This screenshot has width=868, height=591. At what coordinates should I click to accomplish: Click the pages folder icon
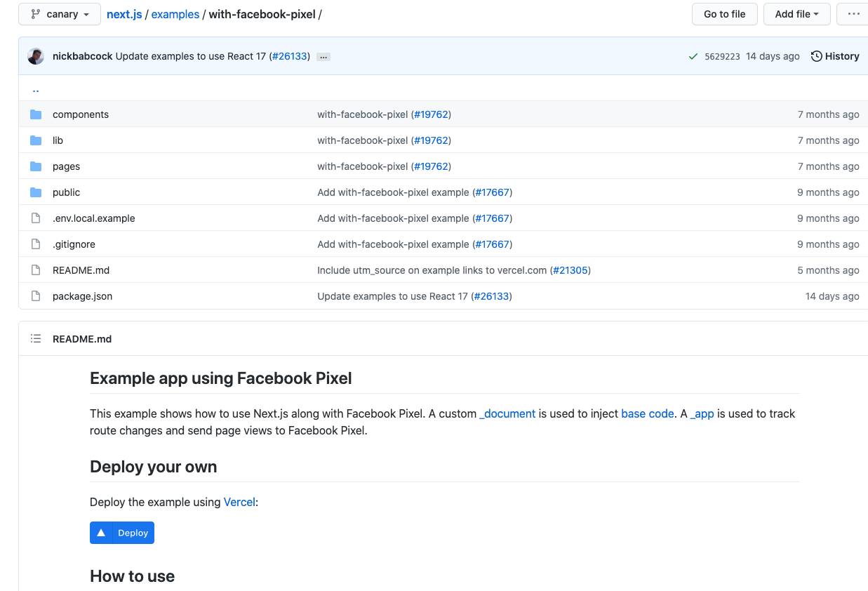click(36, 166)
